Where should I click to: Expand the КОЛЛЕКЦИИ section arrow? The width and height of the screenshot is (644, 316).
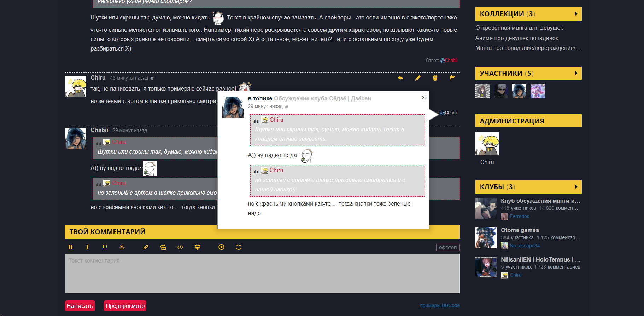[x=576, y=14]
